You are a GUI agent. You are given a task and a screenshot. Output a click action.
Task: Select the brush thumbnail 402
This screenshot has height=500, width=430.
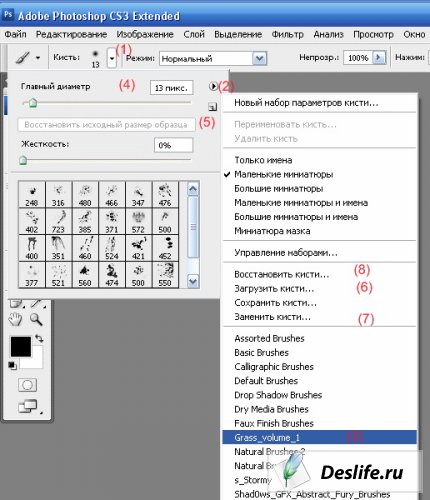pos(32,221)
